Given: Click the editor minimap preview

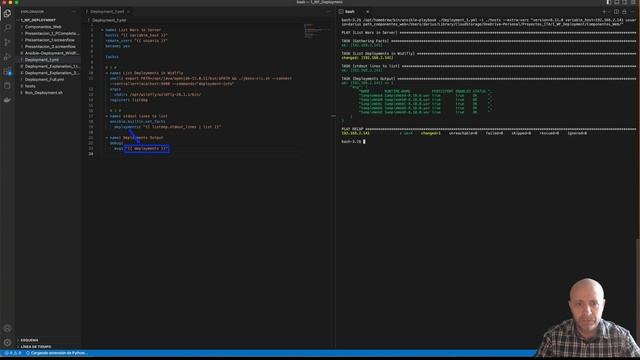Looking at the screenshot, I should point(316,32).
